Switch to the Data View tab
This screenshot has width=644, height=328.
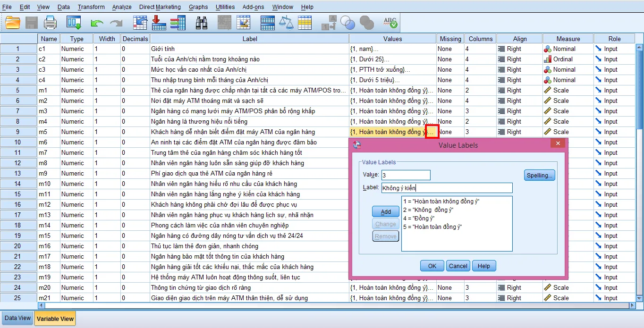pos(17,318)
